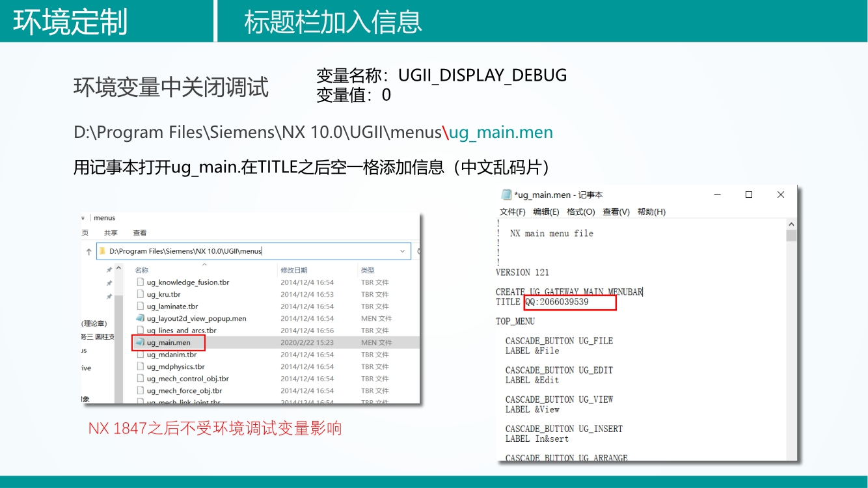Image resolution: width=868 pixels, height=488 pixels.
Task: Click the file icon beside ug_mech_force_obj.tbr
Action: pos(140,390)
